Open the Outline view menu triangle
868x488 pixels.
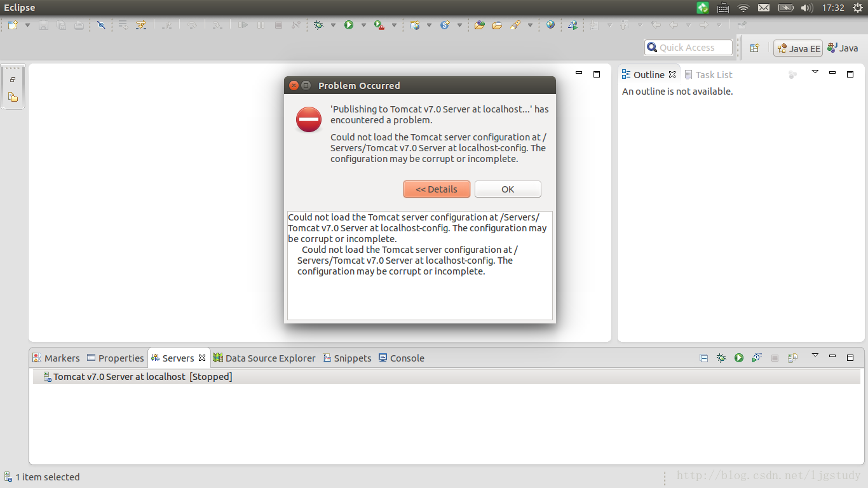coord(815,72)
